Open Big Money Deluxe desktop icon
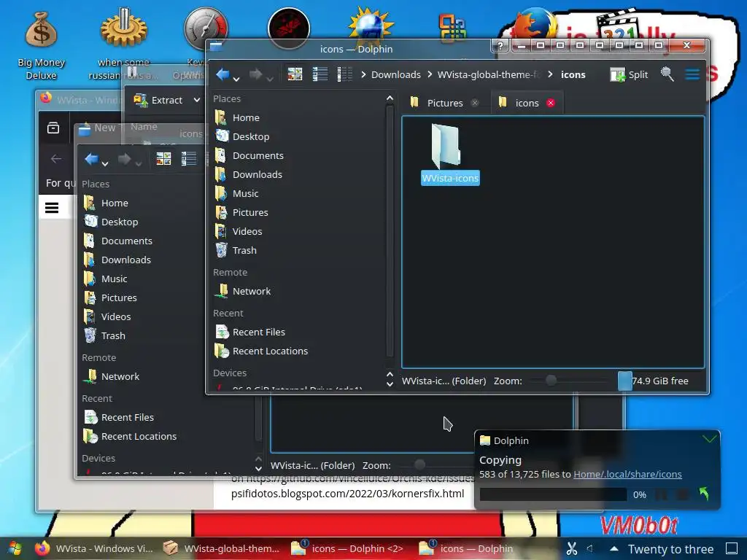The height and width of the screenshot is (560, 747). pos(41,45)
